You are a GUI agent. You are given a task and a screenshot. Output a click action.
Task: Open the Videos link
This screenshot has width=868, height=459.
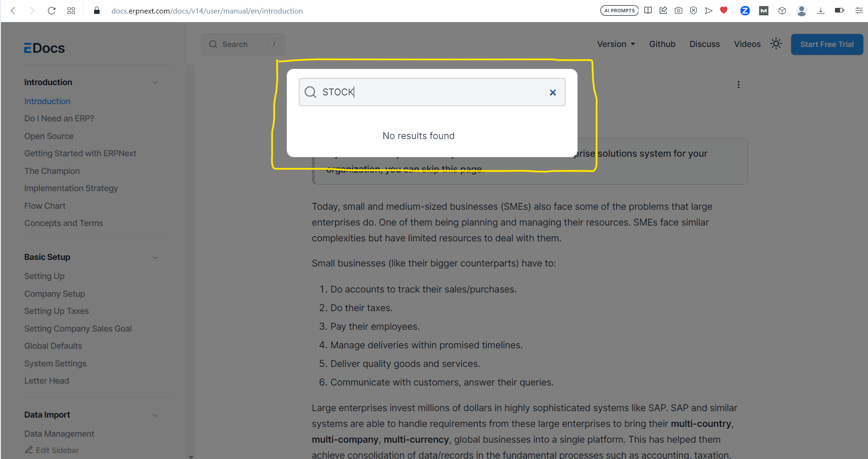click(x=747, y=44)
